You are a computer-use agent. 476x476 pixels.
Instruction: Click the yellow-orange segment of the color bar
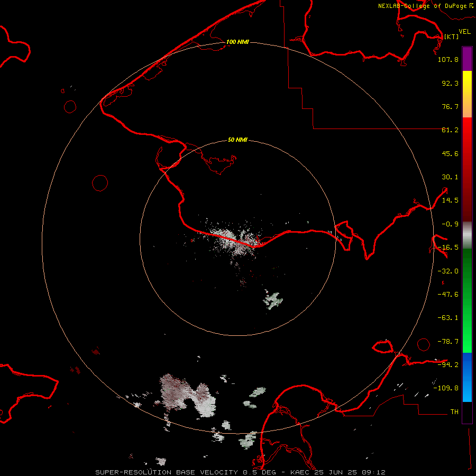tap(467, 94)
